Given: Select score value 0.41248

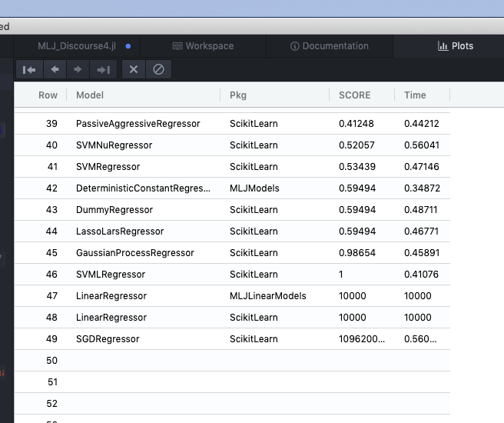Looking at the screenshot, I should coord(356,124).
